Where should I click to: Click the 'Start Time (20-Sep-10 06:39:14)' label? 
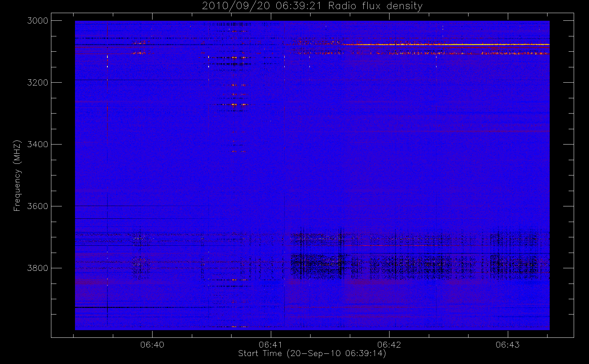[x=312, y=353]
